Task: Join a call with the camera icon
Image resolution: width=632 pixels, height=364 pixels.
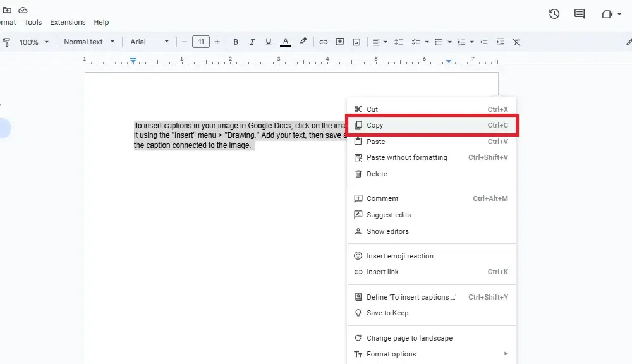Action: pos(607,13)
